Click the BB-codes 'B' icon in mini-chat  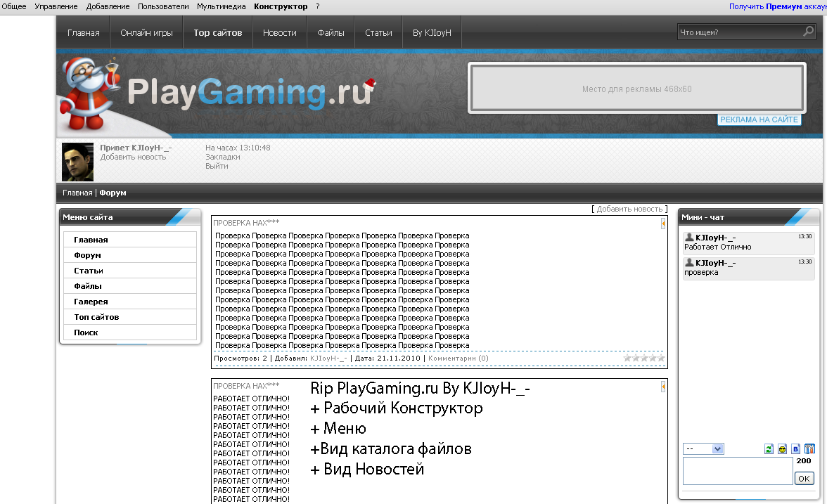[x=796, y=448]
